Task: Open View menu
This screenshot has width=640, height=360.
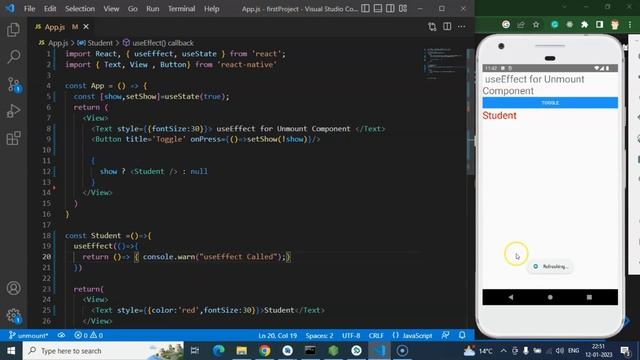Action: point(111,9)
